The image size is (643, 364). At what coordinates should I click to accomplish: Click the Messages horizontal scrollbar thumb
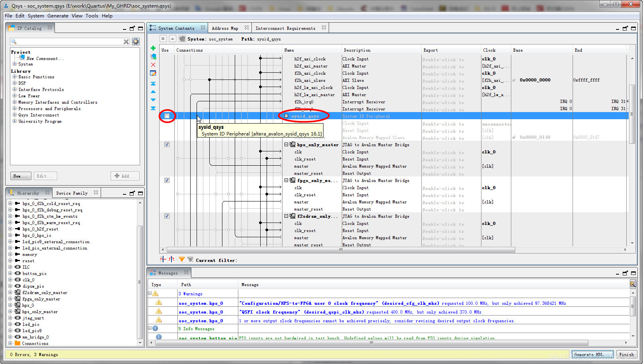pos(372,343)
